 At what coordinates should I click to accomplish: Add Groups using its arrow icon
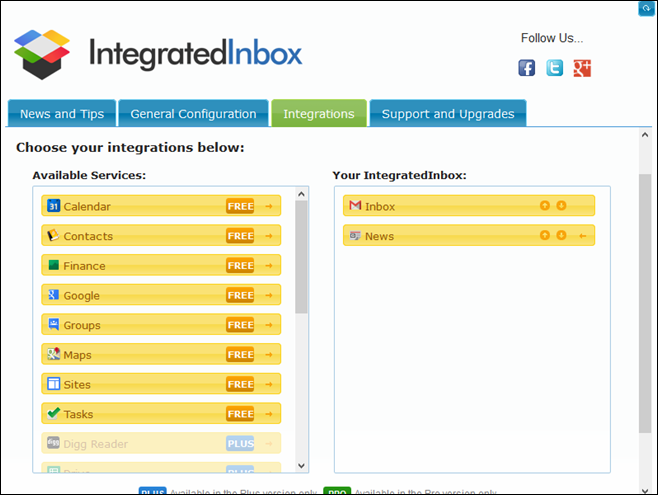point(269,325)
